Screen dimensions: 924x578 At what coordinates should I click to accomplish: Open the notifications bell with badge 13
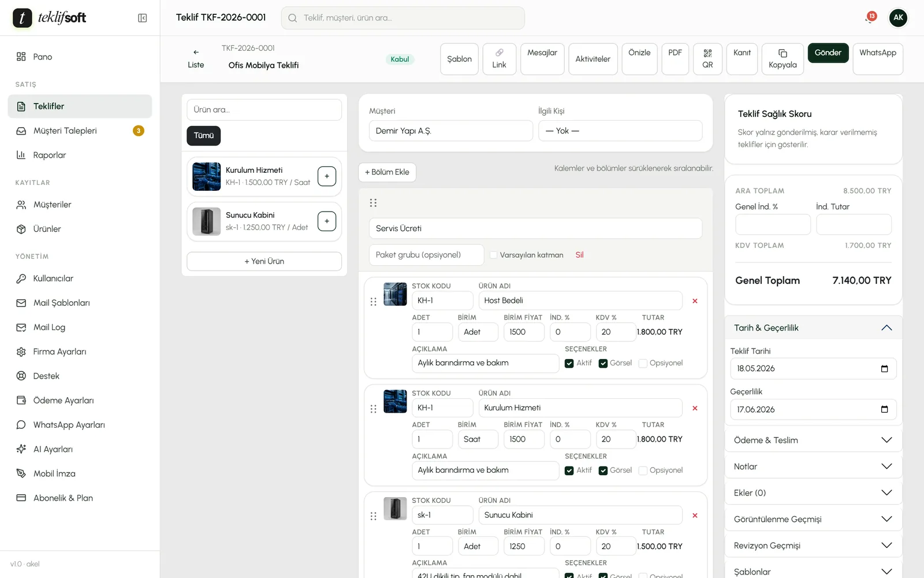coord(870,17)
